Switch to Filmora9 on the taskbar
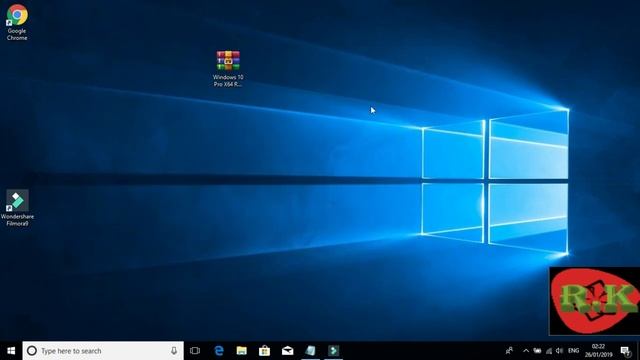 click(x=333, y=351)
